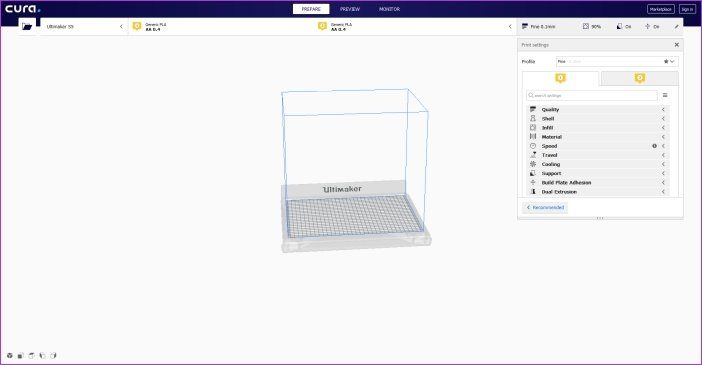Focus the search settings field
702x365 pixels.
click(592, 95)
